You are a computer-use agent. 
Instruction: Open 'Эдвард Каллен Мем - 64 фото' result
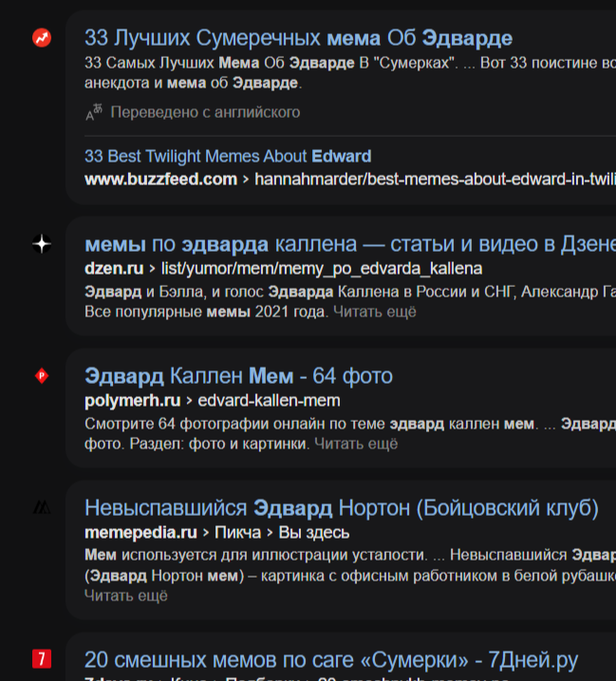click(238, 376)
